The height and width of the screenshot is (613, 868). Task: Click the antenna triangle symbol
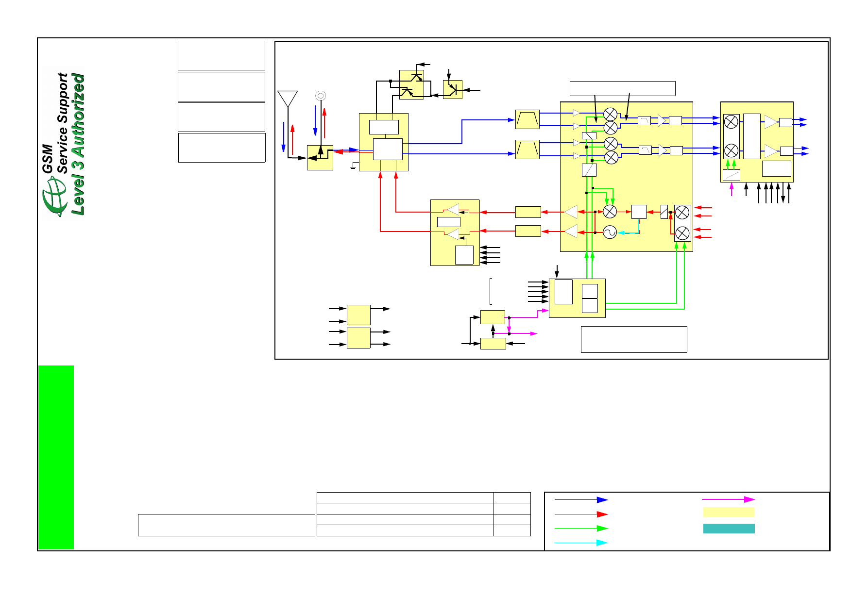click(288, 99)
